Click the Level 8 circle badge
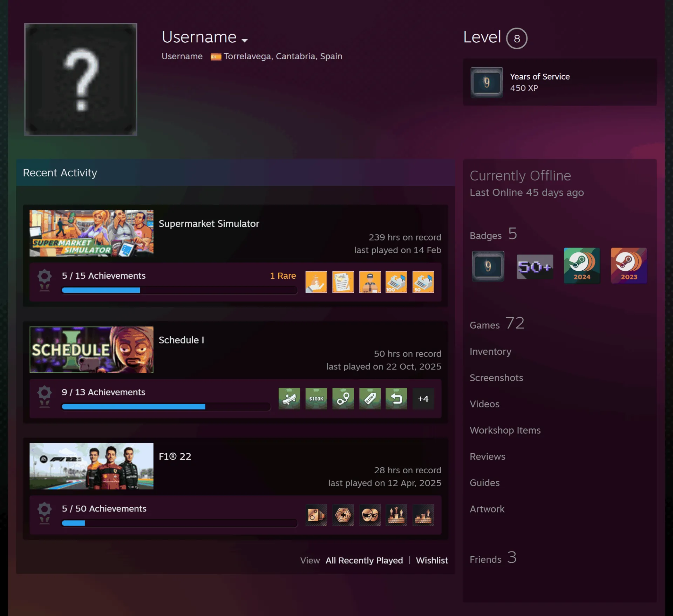This screenshot has width=673, height=616. (x=517, y=38)
